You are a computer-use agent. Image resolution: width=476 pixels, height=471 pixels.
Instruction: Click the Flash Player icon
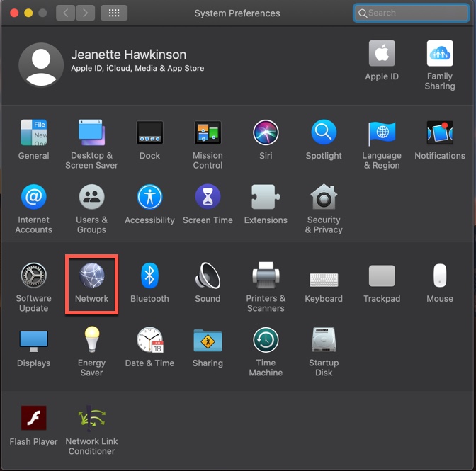(x=33, y=419)
